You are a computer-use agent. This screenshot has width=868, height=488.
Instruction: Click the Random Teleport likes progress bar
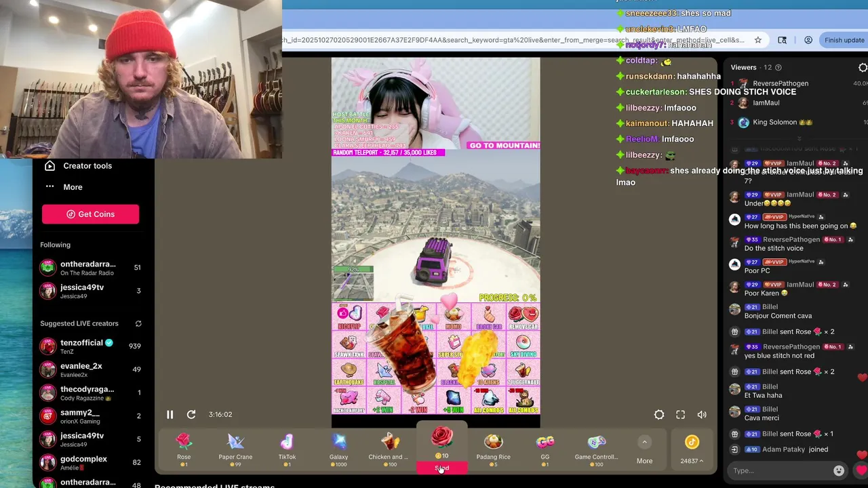tap(388, 152)
